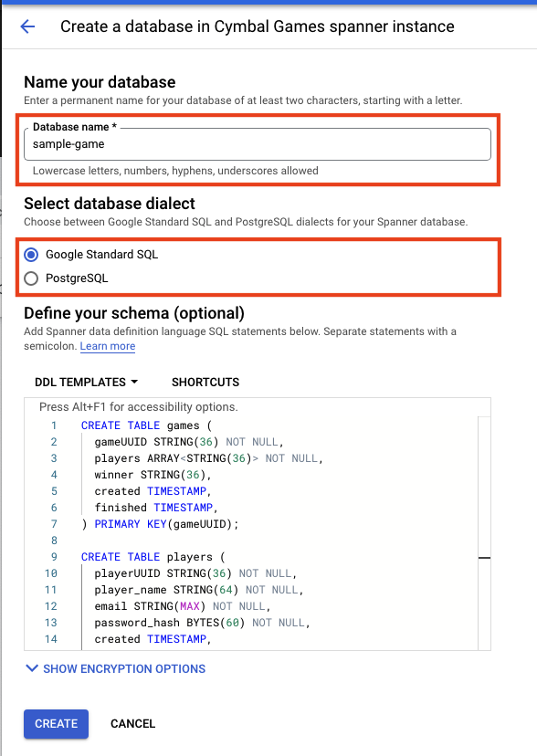Select the Google Standard SQL dialect
The image size is (537, 756).
click(31, 255)
